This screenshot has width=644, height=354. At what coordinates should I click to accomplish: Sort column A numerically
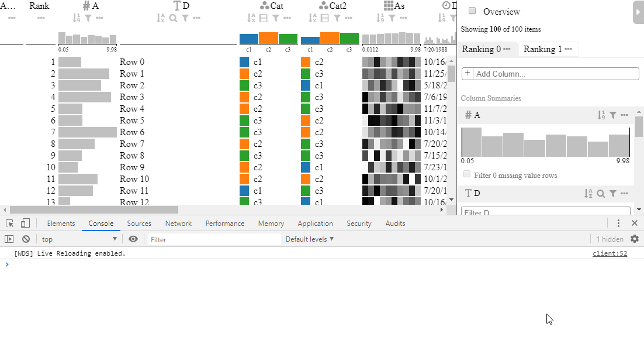coord(76,18)
